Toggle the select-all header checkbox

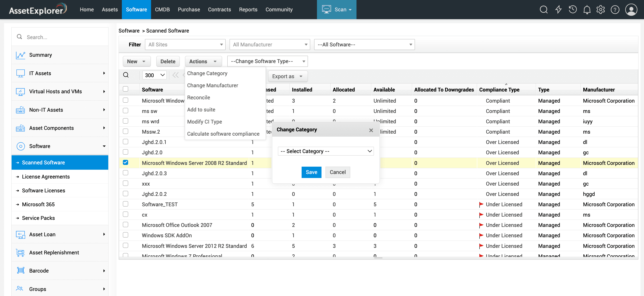click(x=125, y=89)
